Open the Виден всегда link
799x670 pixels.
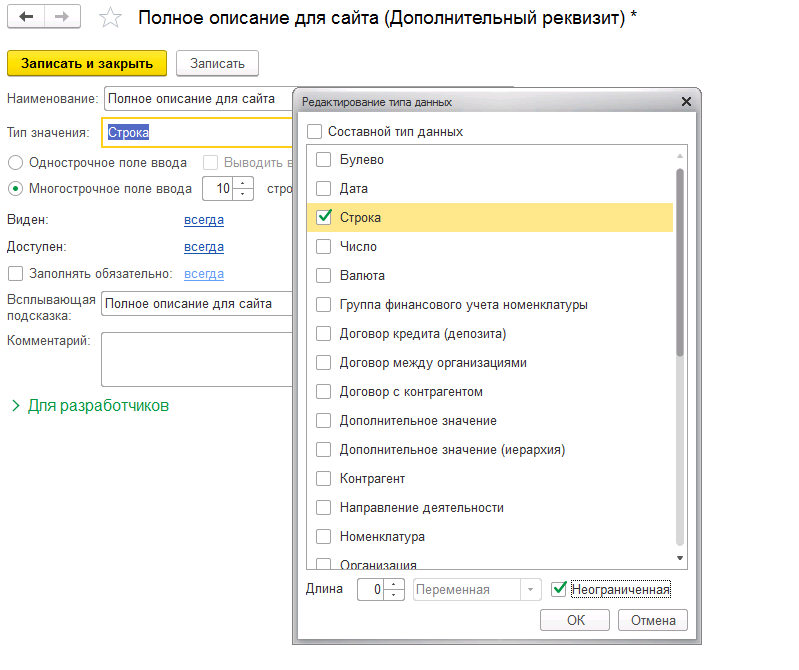click(x=204, y=220)
